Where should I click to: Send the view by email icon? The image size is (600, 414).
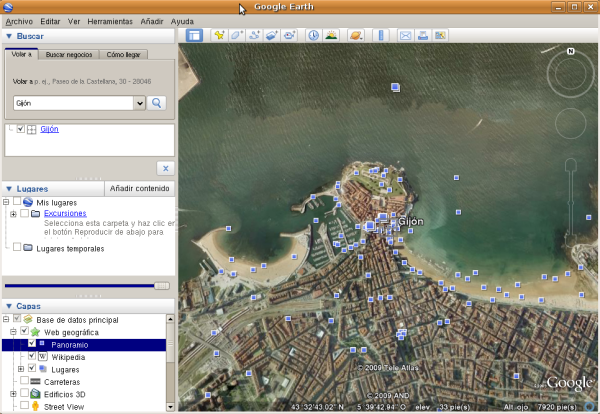point(406,35)
